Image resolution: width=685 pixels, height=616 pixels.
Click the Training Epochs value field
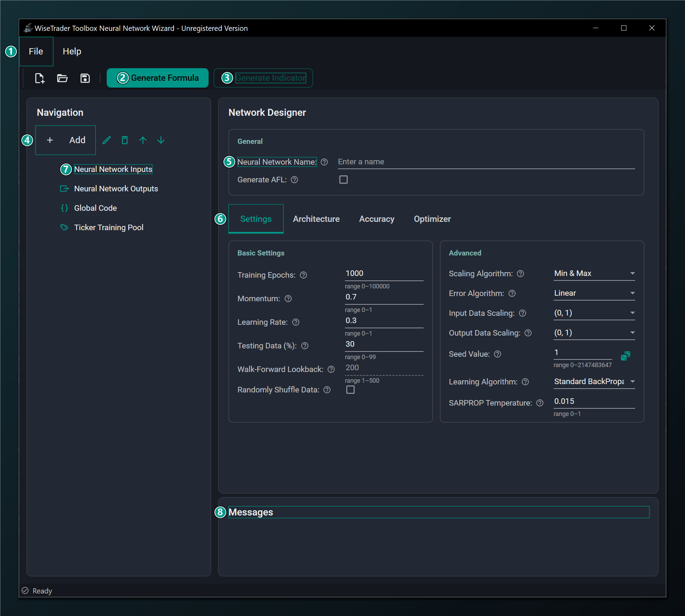pyautogui.click(x=384, y=274)
